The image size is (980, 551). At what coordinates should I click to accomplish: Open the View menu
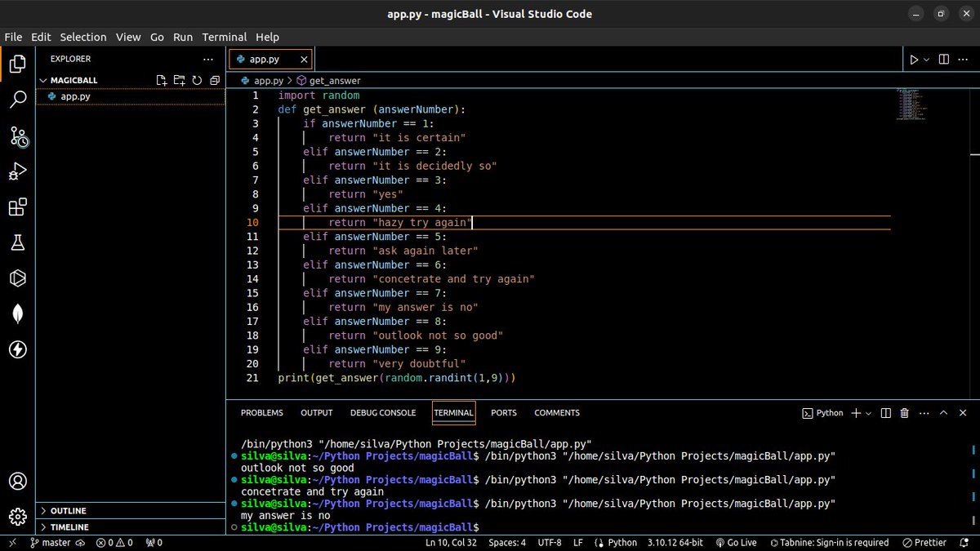[x=128, y=37]
